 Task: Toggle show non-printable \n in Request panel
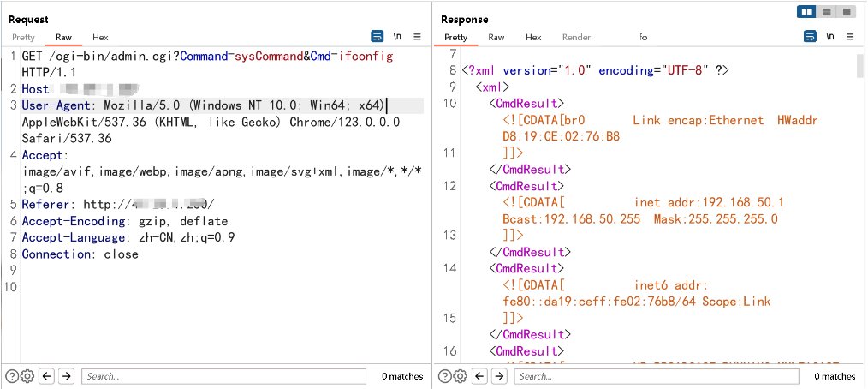click(x=397, y=37)
